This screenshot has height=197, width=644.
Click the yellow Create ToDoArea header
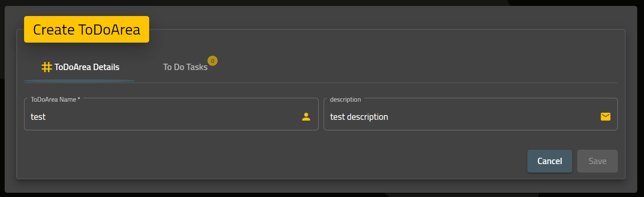pos(87,30)
